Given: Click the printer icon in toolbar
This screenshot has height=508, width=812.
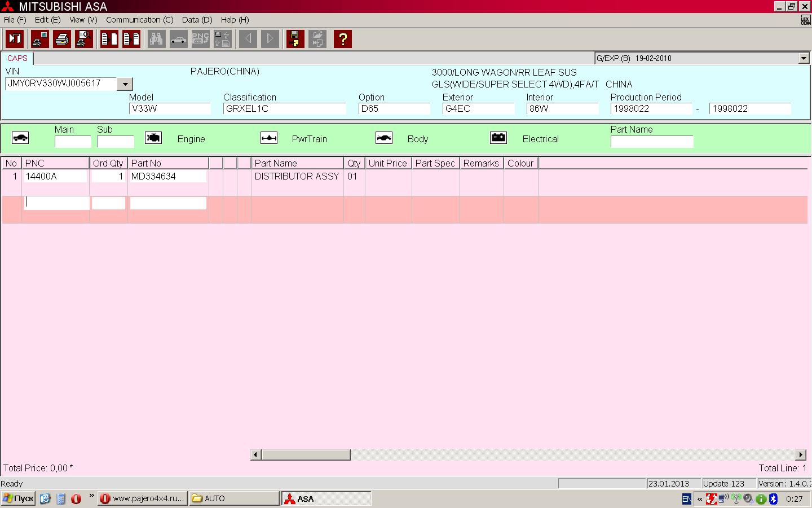Looking at the screenshot, I should tap(62, 39).
